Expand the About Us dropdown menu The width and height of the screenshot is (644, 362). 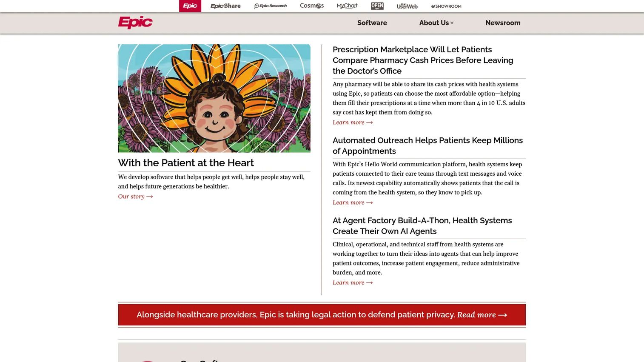436,23
